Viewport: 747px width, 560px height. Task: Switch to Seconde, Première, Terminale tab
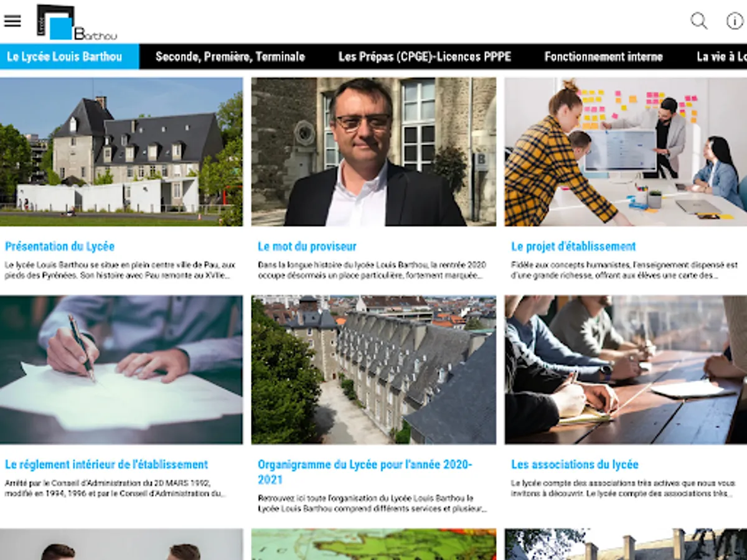tap(230, 57)
